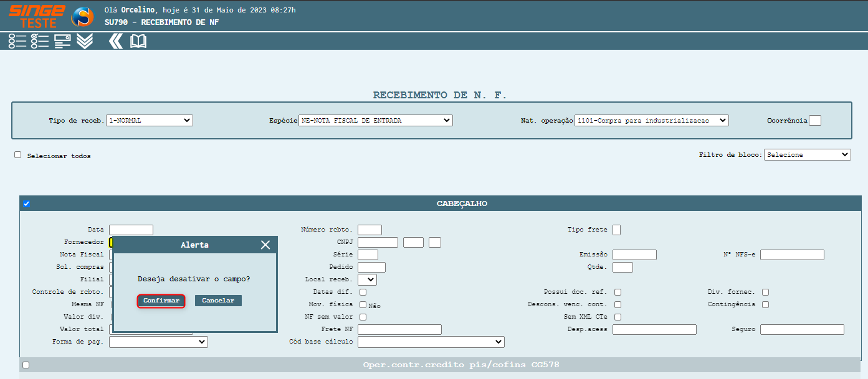This screenshot has height=379, width=868.
Task: Open the Tipo de receb. dropdown
Action: click(150, 121)
